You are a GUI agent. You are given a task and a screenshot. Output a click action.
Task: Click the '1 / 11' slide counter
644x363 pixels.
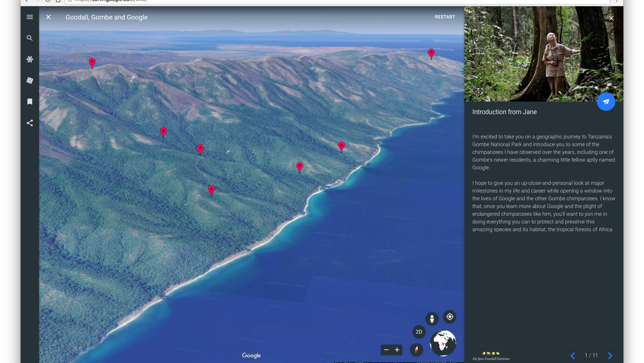click(591, 355)
